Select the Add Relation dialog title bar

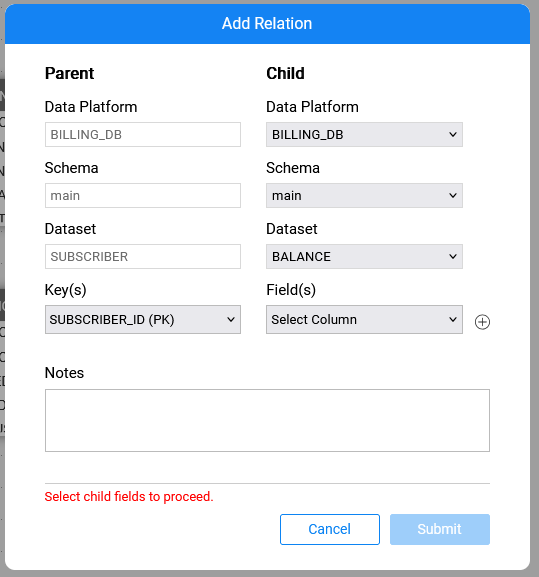pos(267,24)
